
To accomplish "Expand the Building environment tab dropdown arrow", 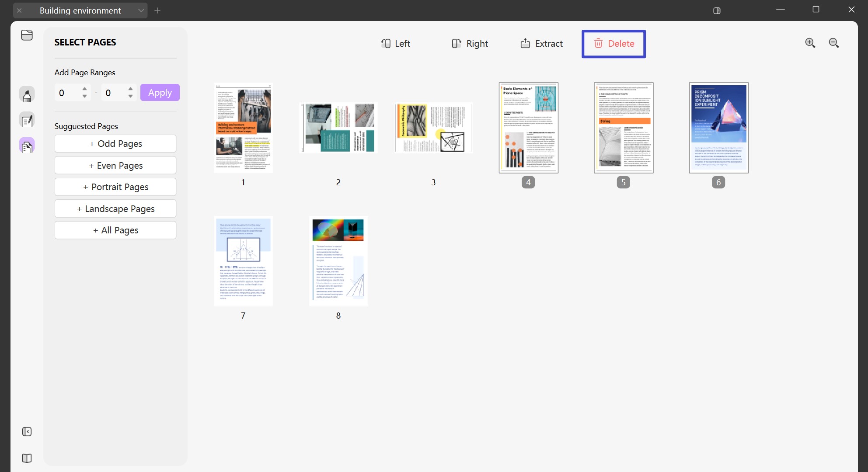I will tap(141, 10).
